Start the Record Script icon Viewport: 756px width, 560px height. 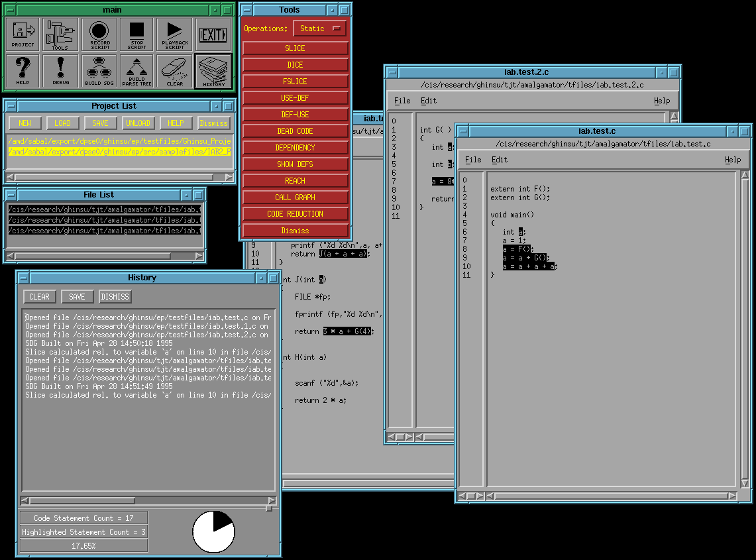pos(99,34)
